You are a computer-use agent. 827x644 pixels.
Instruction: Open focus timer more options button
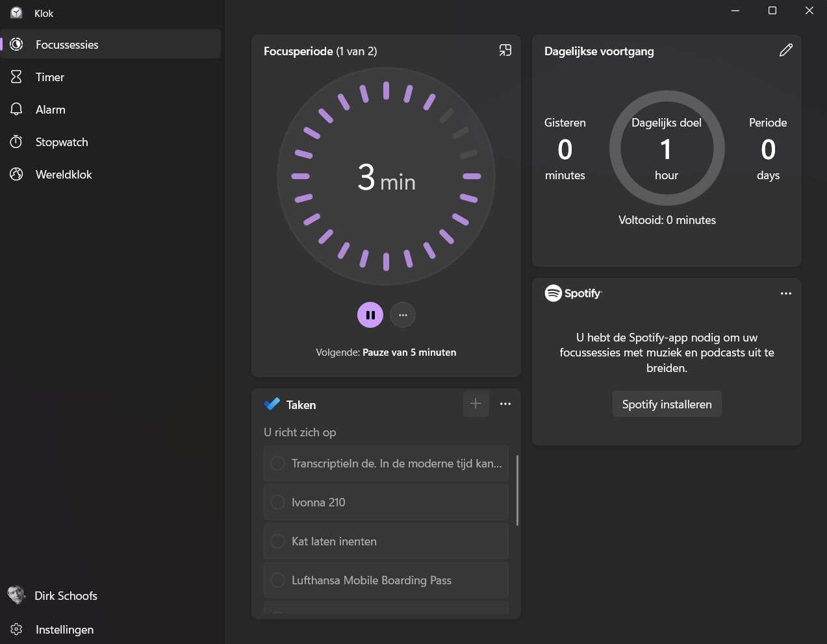point(403,315)
